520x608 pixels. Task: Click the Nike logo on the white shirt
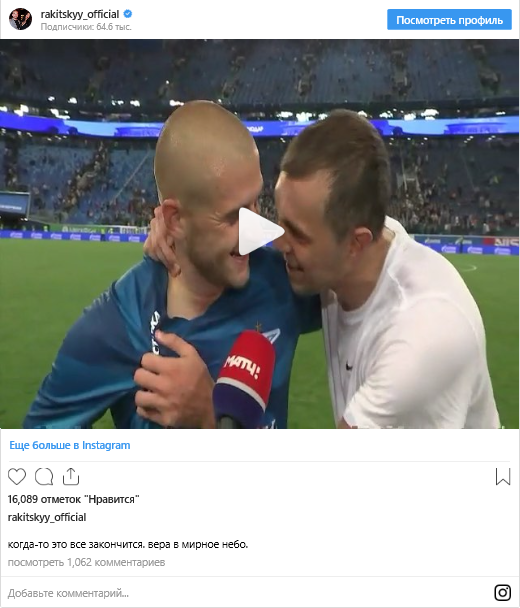349,366
